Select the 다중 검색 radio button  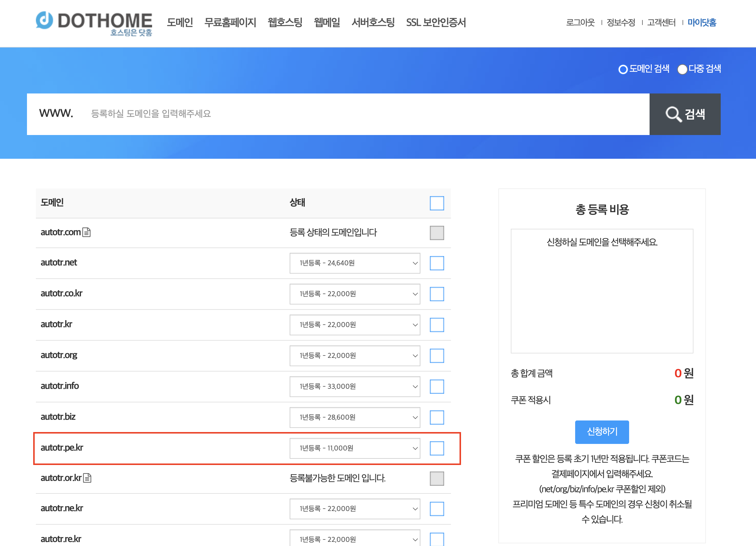(682, 69)
